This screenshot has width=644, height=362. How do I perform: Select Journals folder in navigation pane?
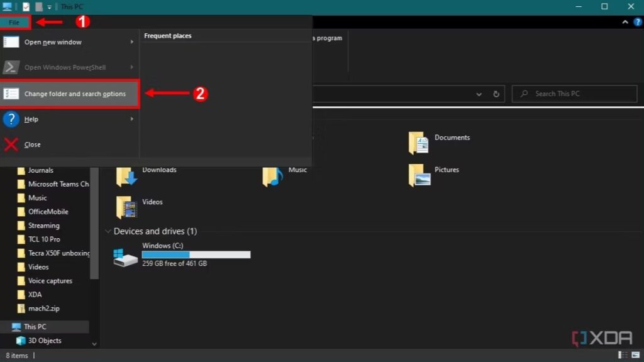[41, 170]
